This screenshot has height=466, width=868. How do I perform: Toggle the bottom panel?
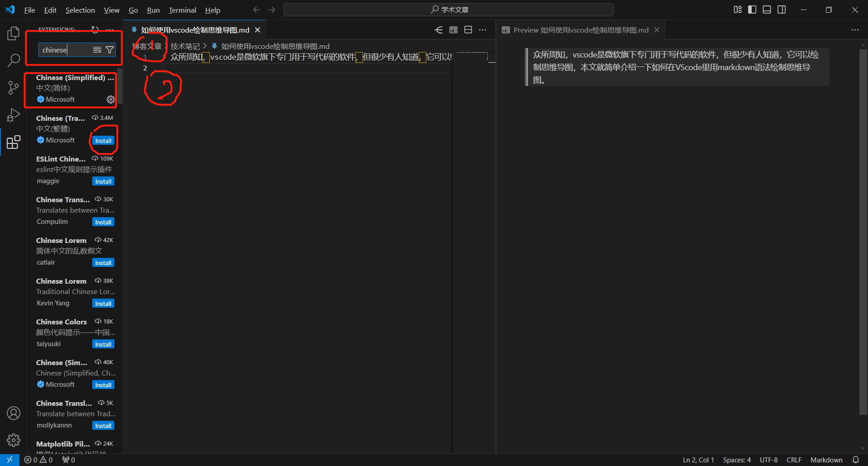pos(767,10)
